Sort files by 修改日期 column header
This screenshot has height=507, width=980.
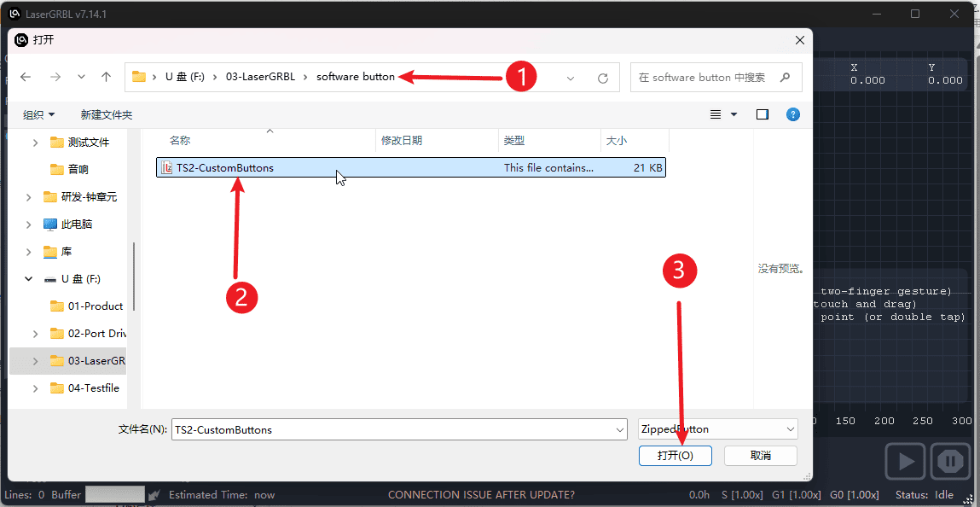pyautogui.click(x=402, y=140)
